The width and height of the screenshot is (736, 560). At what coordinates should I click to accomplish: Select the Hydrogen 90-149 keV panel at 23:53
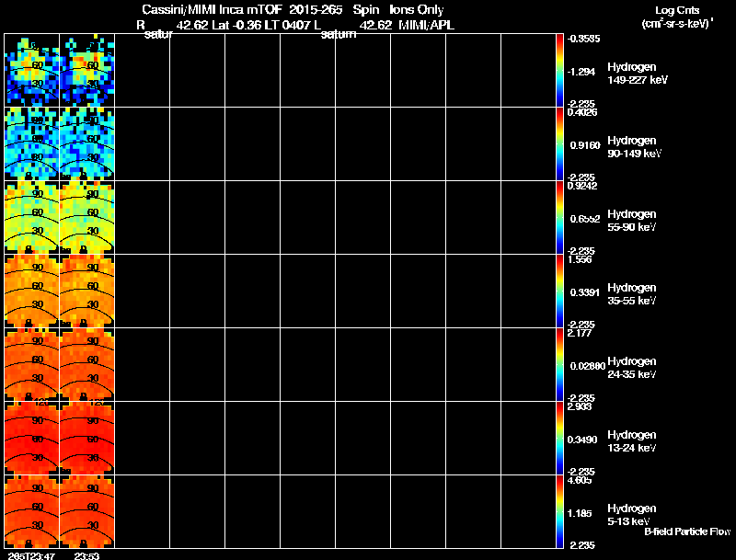point(86,144)
